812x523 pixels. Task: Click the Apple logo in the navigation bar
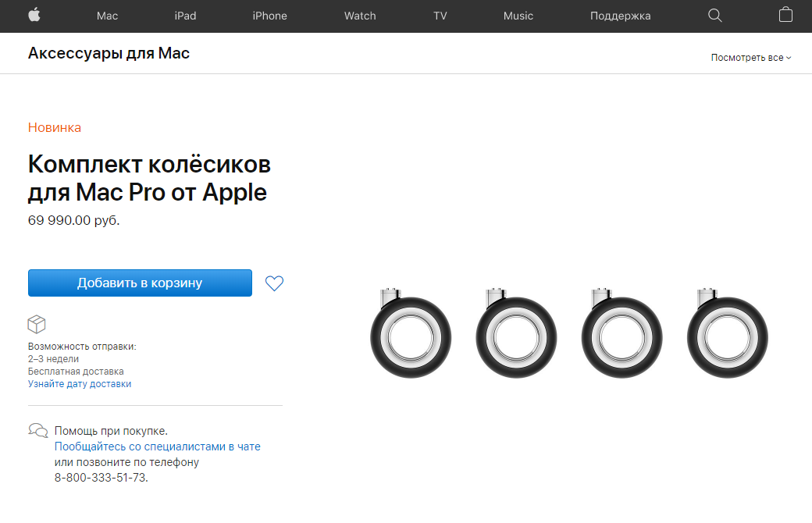coord(34,15)
